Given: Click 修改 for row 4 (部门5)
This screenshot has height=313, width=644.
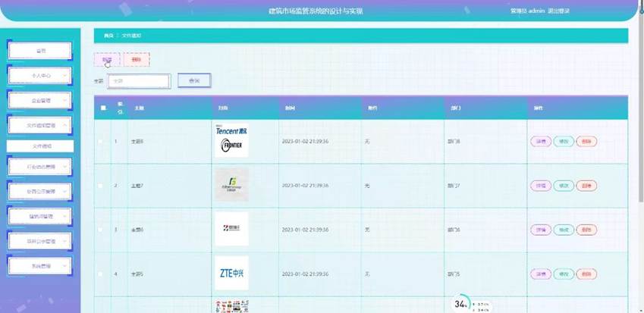Looking at the screenshot, I should [x=564, y=274].
